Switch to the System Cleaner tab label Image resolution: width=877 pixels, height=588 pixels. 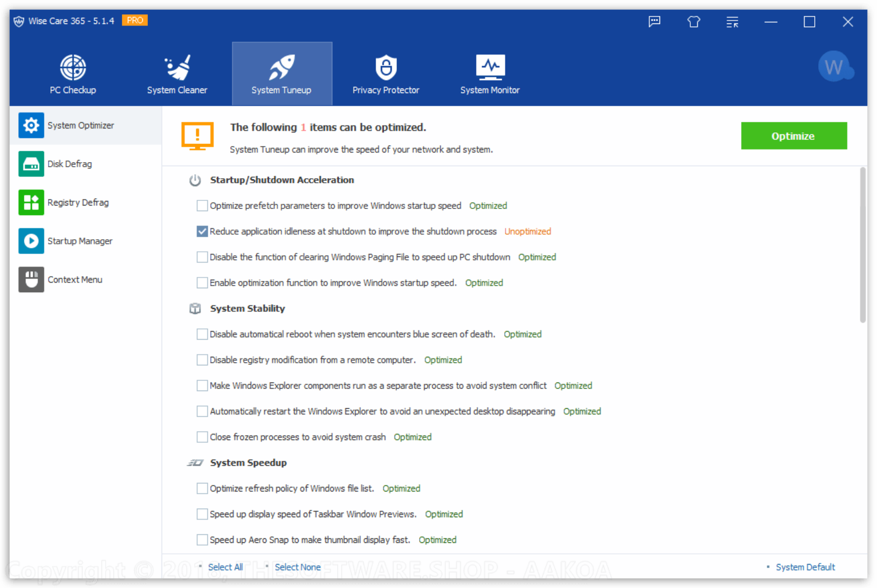coord(178,90)
